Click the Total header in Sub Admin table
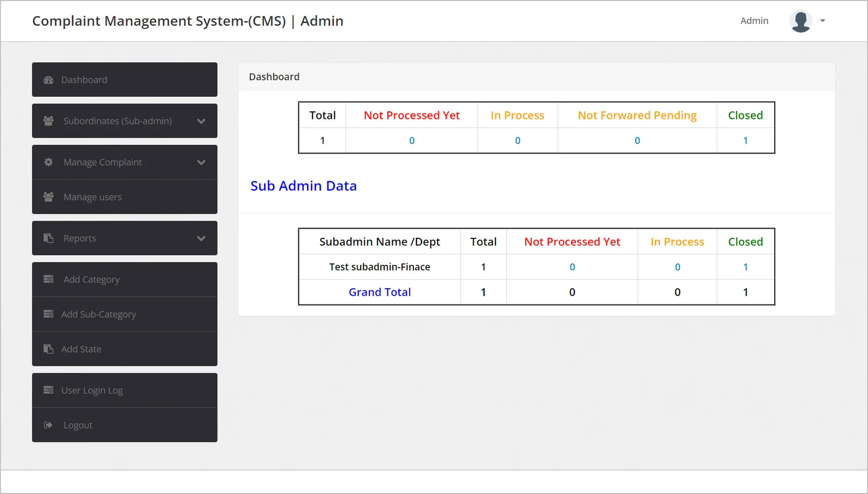The height and width of the screenshot is (494, 868). click(x=483, y=242)
